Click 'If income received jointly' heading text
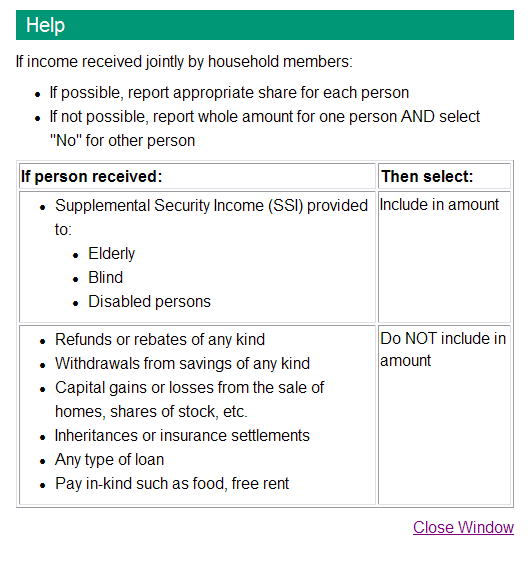530x562 pixels. [184, 61]
